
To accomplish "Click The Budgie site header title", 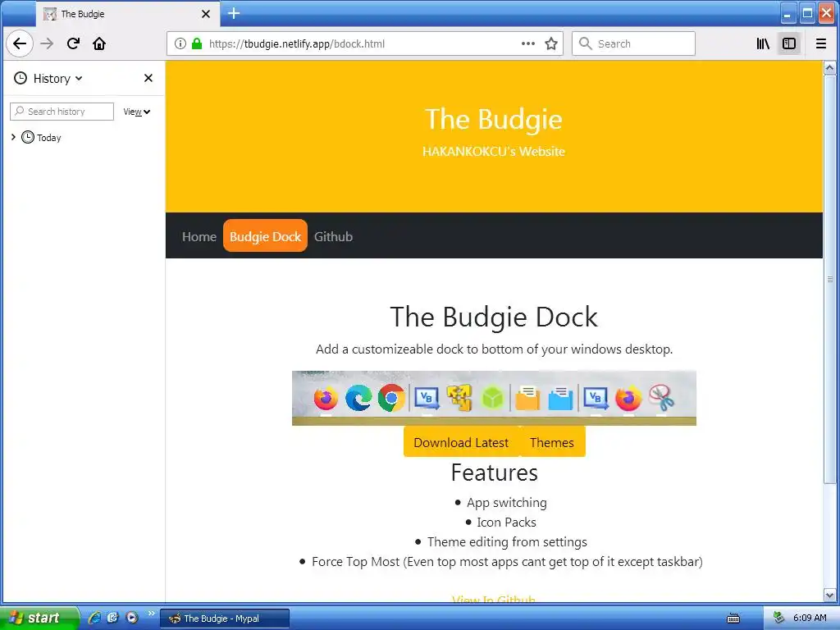I will click(493, 119).
